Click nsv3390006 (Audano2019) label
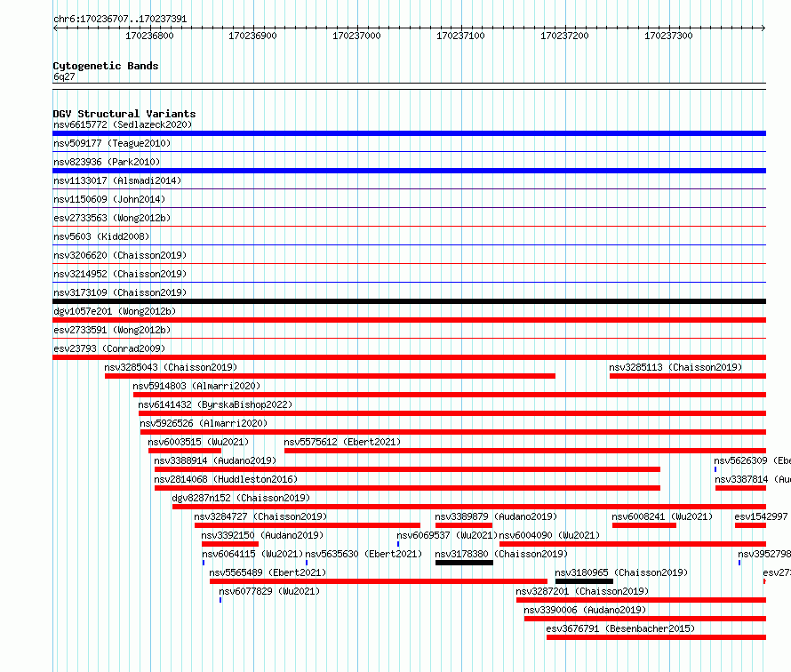Viewport: 791px width, 672px height. (x=585, y=610)
